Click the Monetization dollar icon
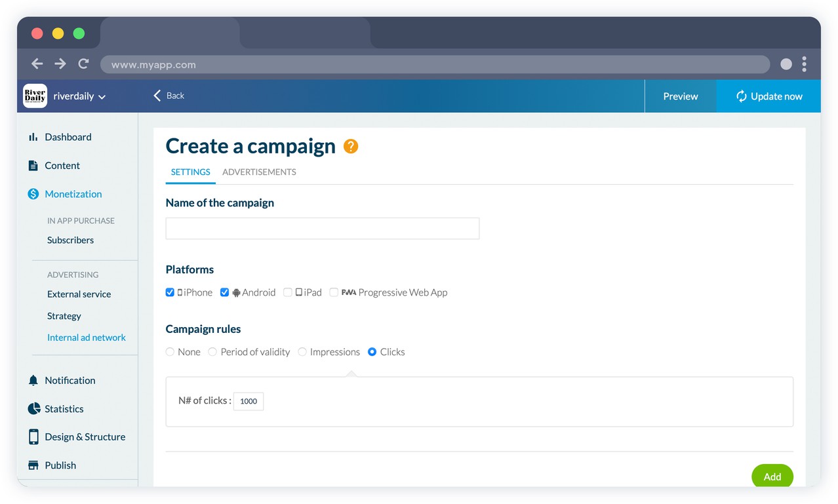 pyautogui.click(x=33, y=194)
